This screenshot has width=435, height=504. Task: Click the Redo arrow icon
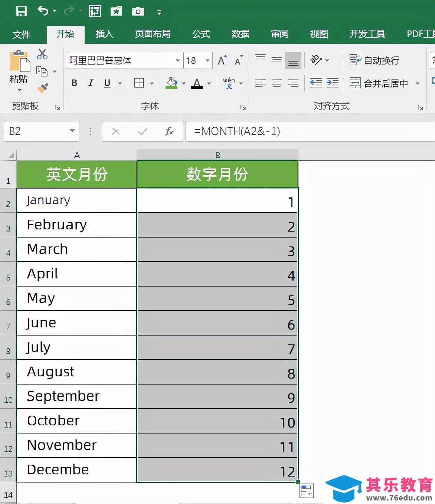click(69, 12)
